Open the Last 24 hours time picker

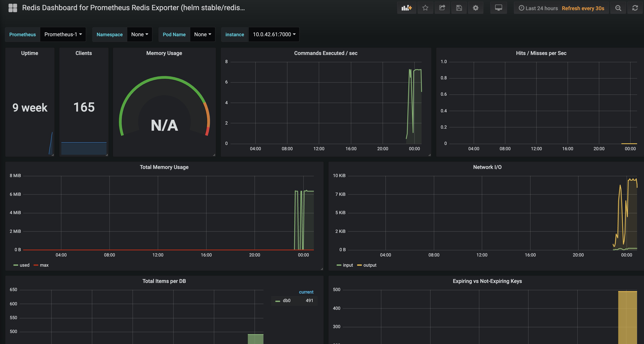pyautogui.click(x=538, y=8)
